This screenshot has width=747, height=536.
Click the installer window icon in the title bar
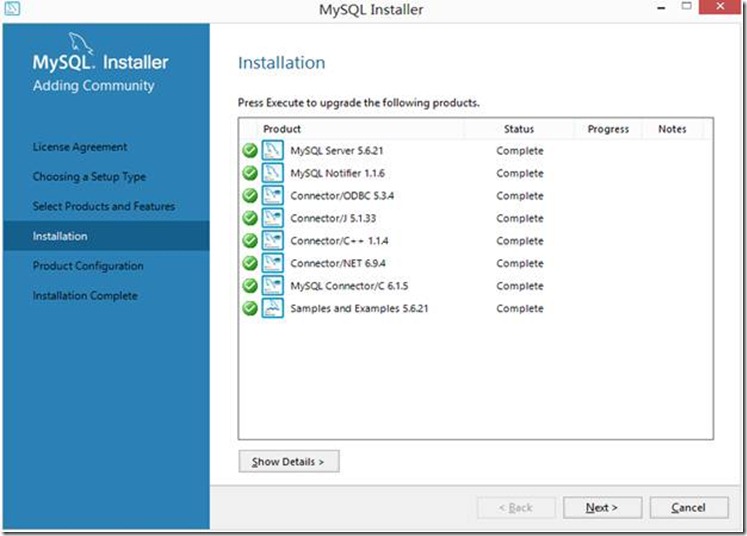[12, 8]
